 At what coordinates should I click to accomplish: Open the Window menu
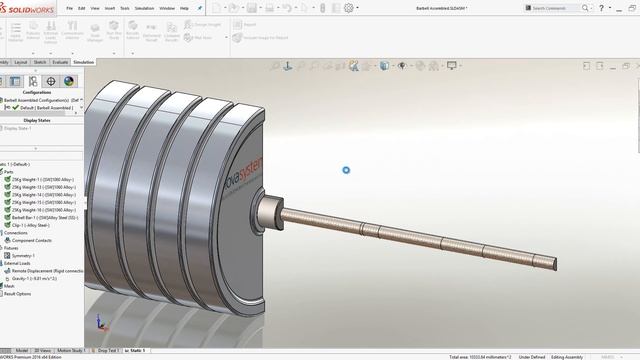pos(167,8)
